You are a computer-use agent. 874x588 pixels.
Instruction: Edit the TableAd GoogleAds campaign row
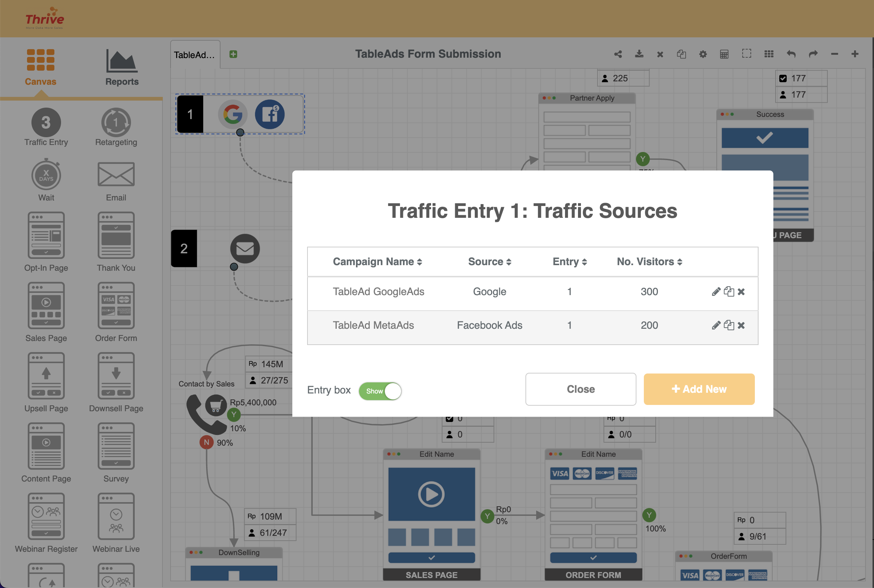coord(716,292)
